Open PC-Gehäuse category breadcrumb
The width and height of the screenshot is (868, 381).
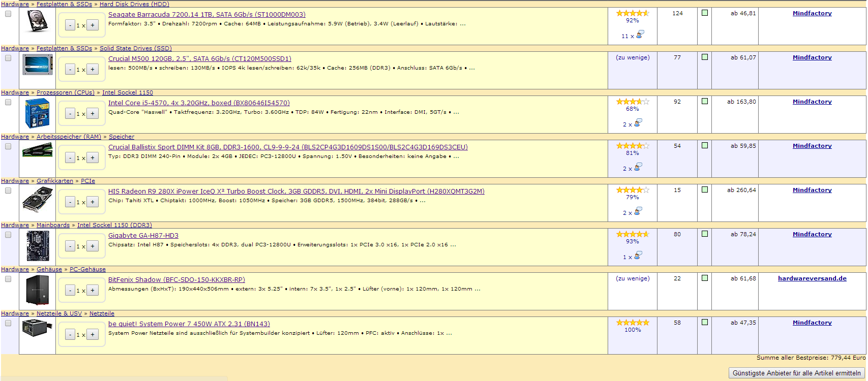pos(87,269)
